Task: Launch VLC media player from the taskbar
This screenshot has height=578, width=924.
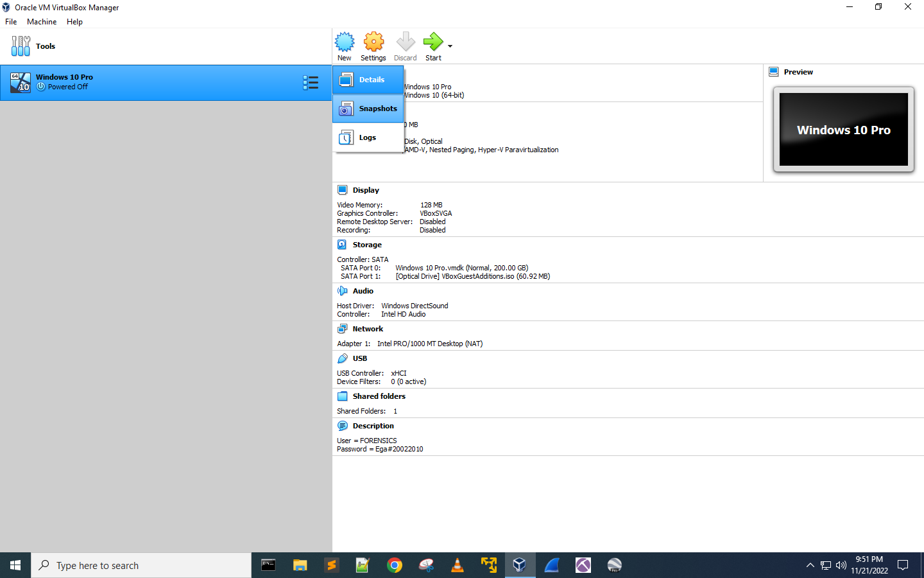Action: coord(457,565)
